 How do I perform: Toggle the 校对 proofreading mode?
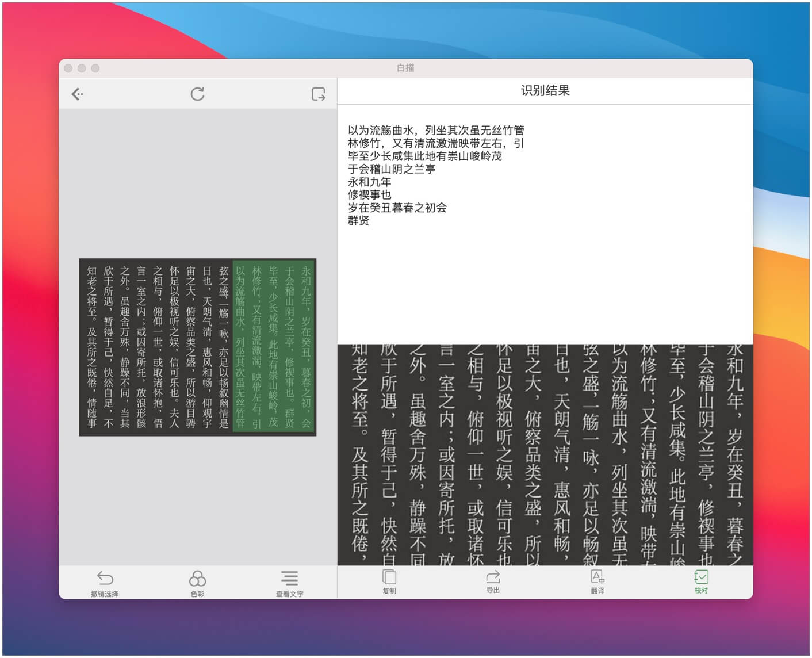tap(701, 582)
